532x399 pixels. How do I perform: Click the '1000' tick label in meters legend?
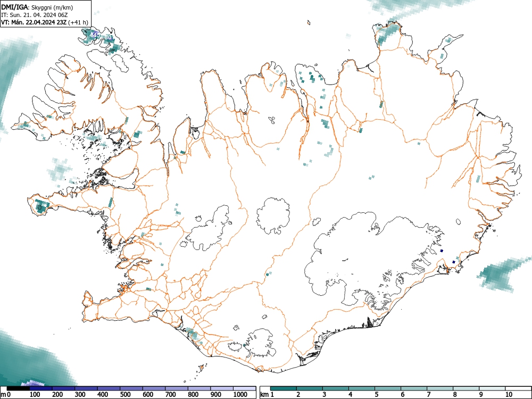point(240,395)
